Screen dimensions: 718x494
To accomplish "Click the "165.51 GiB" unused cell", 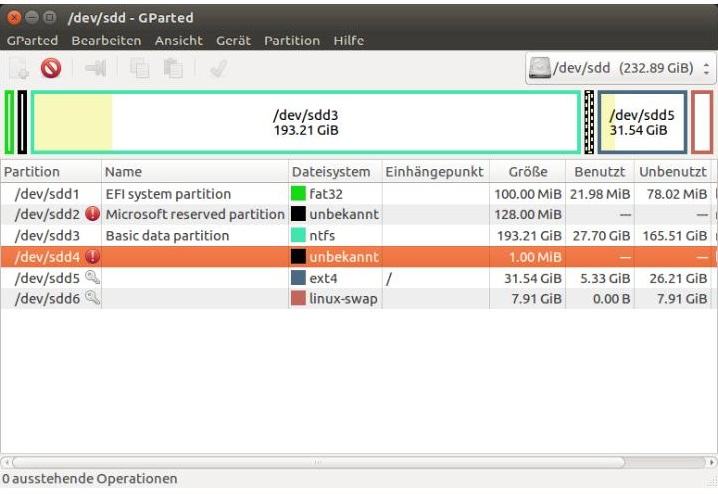I will 674,236.
